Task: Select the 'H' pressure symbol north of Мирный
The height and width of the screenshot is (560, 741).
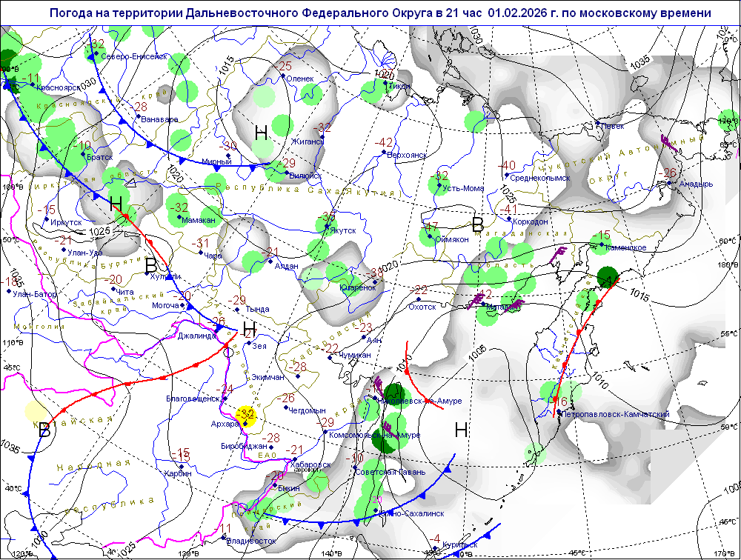Action: click(x=261, y=133)
